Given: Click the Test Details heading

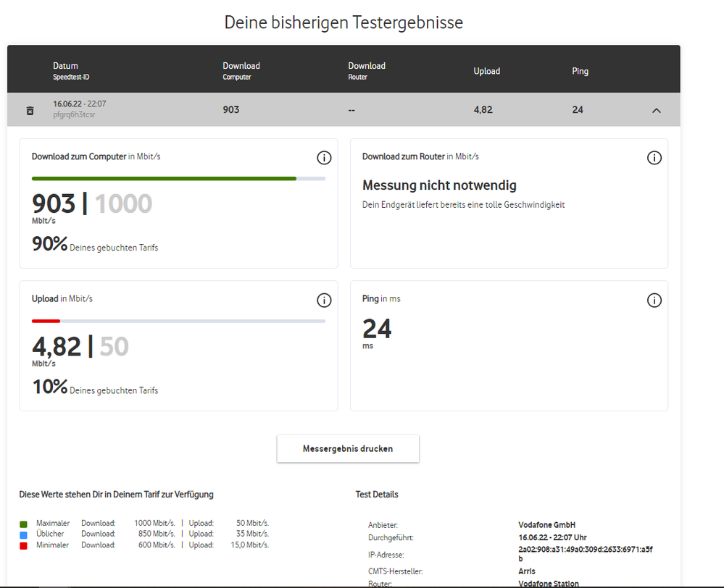Looking at the screenshot, I should click(377, 495).
